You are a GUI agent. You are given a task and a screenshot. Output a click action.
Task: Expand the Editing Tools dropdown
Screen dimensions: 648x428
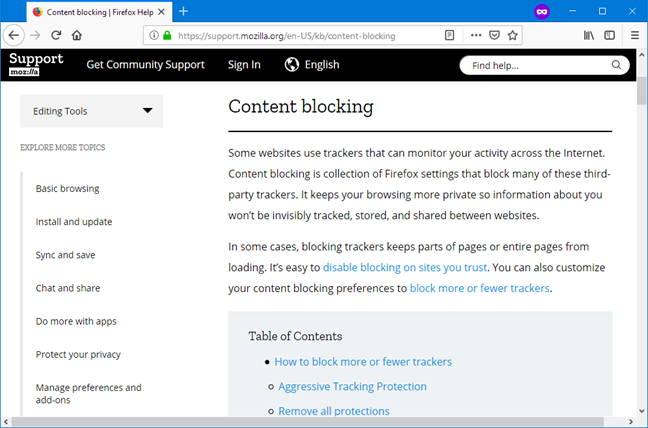pyautogui.click(x=92, y=111)
